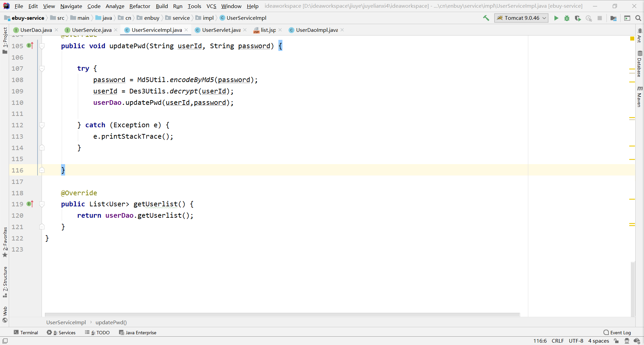Switch to the UserDao.java tab
The width and height of the screenshot is (644, 345).
tap(36, 30)
